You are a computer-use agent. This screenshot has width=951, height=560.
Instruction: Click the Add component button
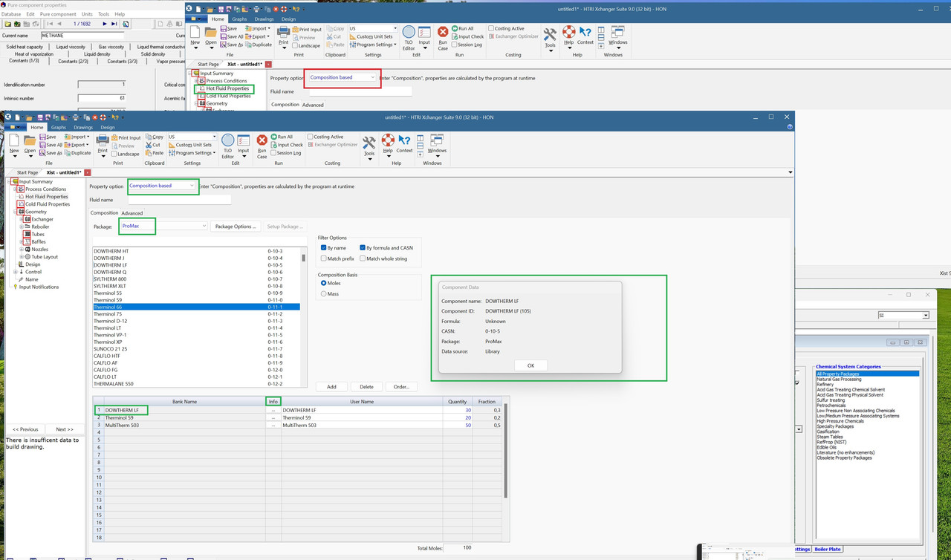pos(331,387)
